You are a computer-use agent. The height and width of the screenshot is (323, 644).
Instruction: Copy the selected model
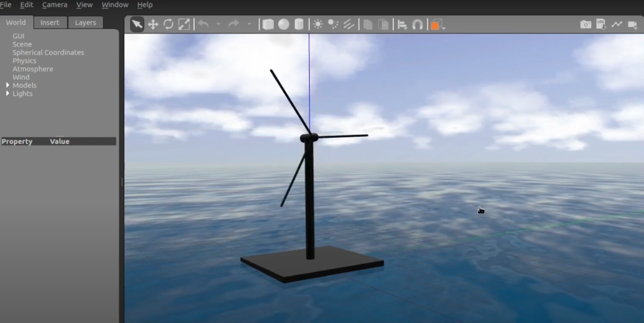(367, 24)
